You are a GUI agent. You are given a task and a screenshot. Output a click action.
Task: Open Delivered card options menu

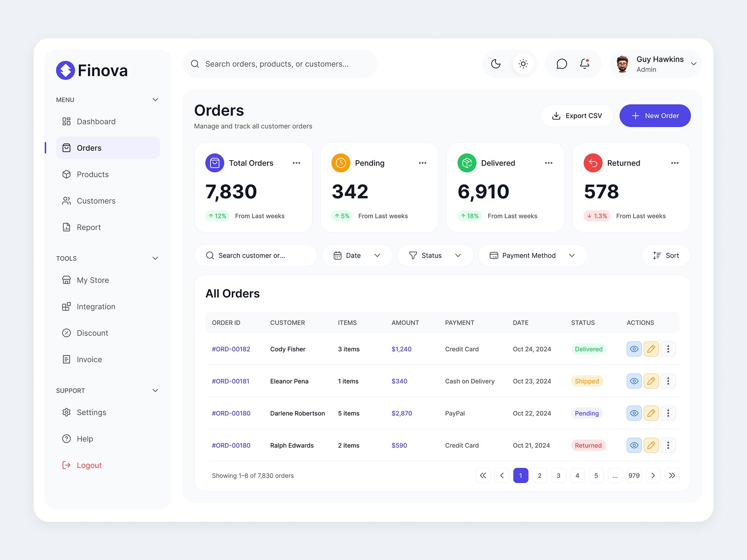click(549, 163)
